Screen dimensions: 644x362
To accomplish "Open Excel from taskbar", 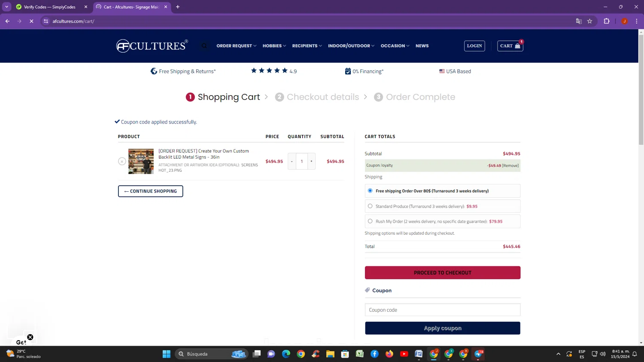I will (x=360, y=354).
